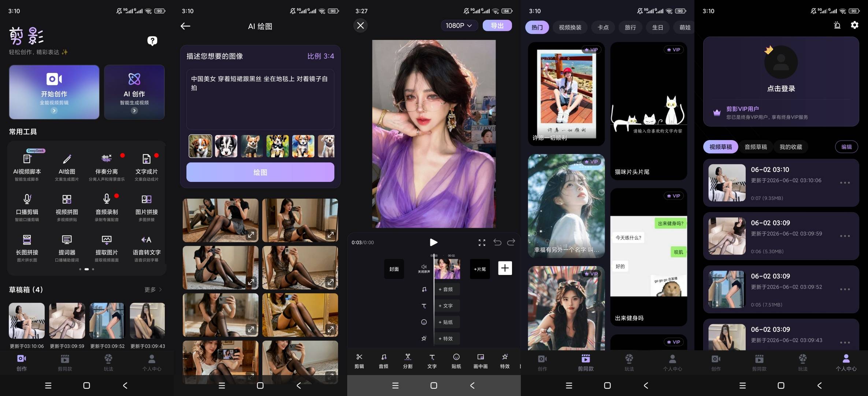Image resolution: width=868 pixels, height=396 pixels.
Task: Launch the 伴奏分离 tool
Action: pyautogui.click(x=107, y=167)
